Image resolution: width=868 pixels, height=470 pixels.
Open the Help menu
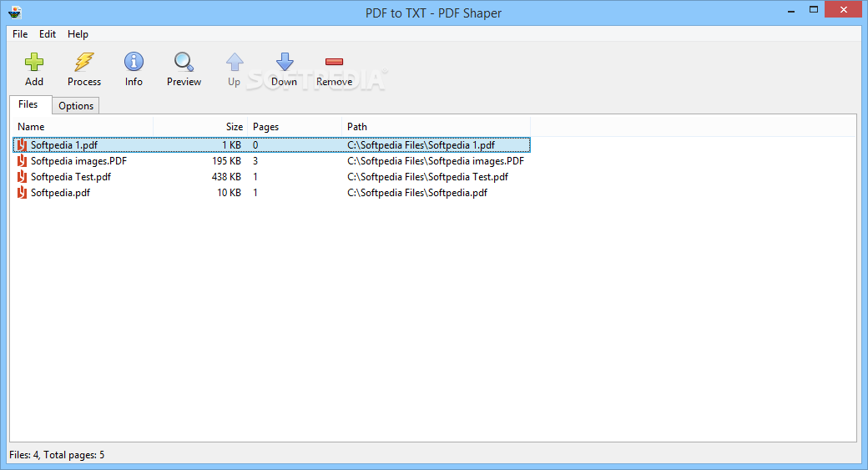click(78, 33)
